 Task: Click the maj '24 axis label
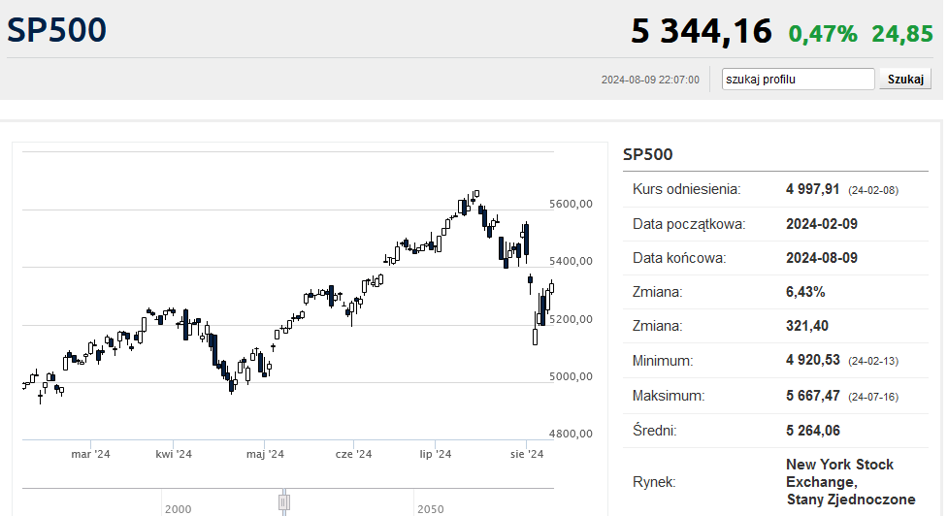coord(265,454)
